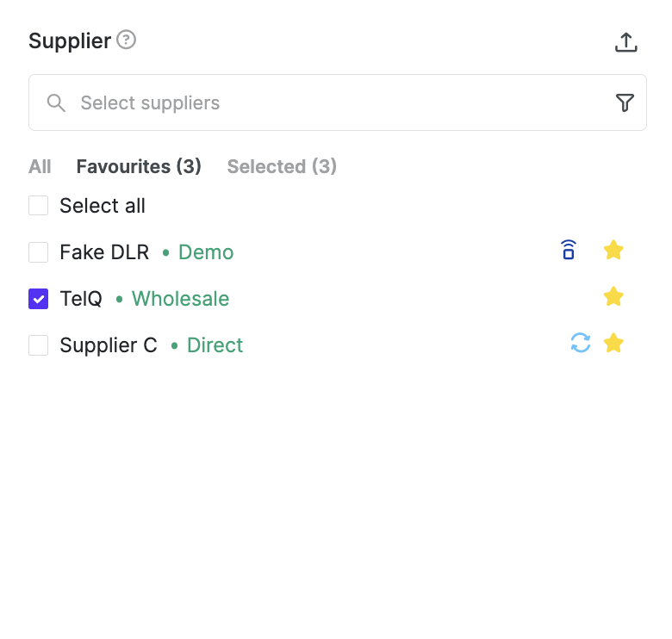Click Supplier C's sync arrows icon
This screenshot has height=639, width=672.
[x=581, y=343]
